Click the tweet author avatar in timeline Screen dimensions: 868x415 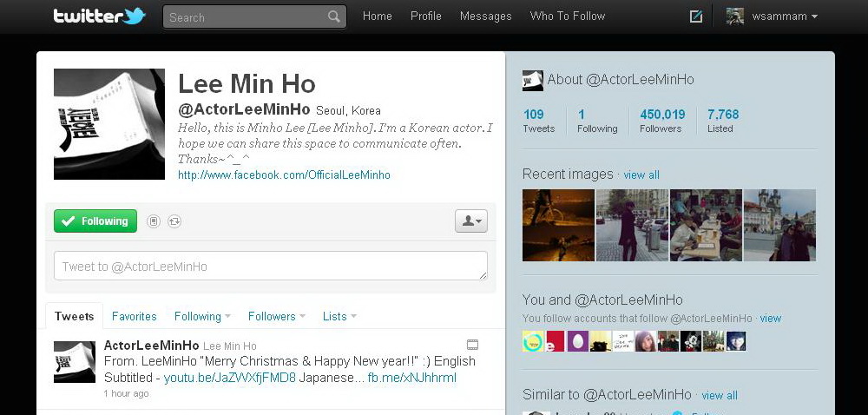tap(74, 362)
